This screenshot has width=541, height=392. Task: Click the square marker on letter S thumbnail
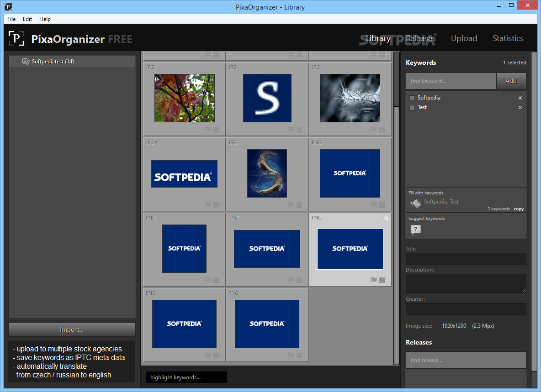coord(299,130)
